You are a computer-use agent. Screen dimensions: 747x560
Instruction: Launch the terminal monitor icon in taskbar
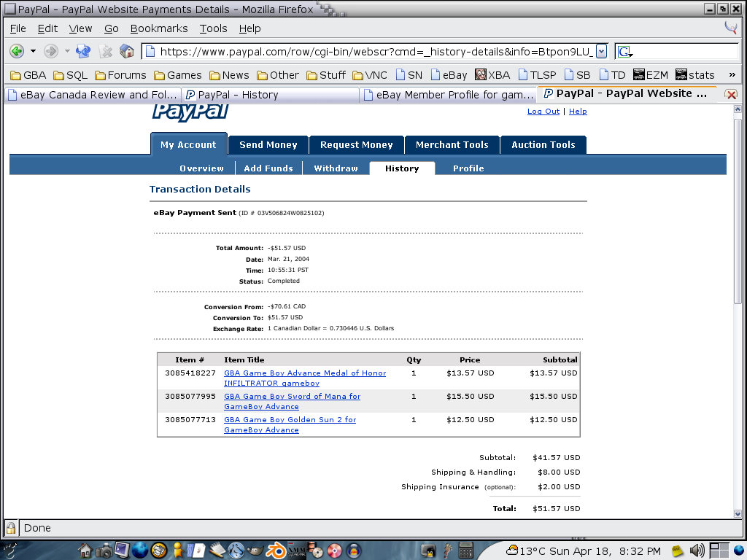(122, 550)
